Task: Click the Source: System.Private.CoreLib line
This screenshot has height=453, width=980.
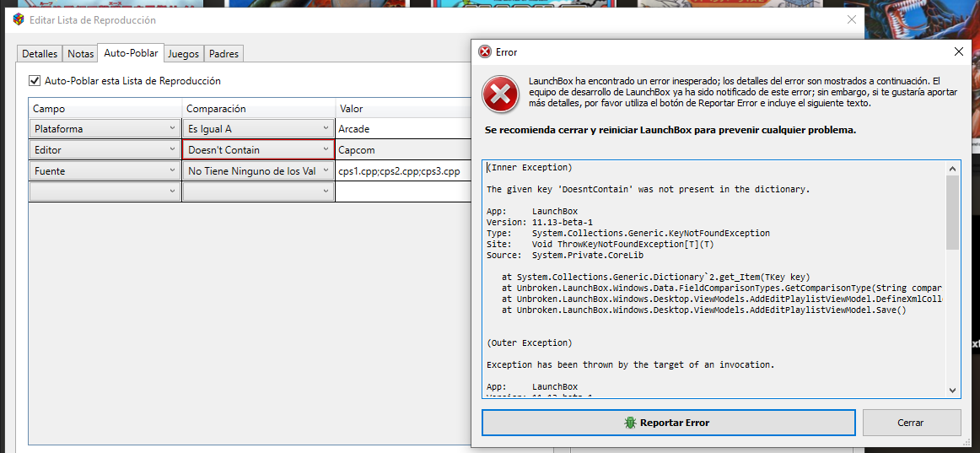Action: click(566, 255)
